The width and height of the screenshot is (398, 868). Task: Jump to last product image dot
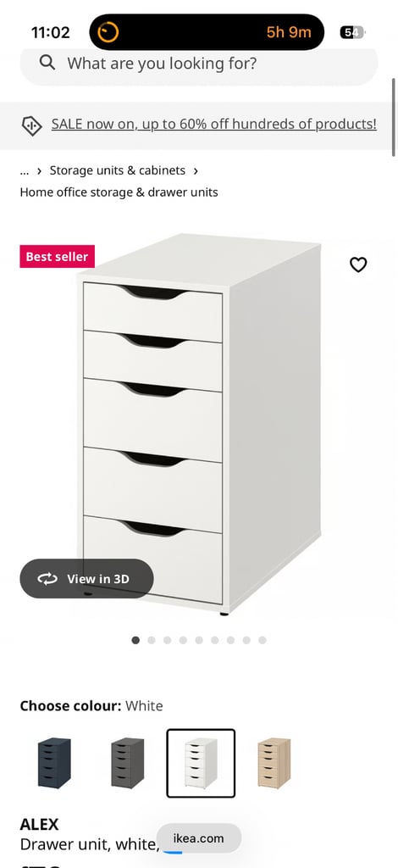(262, 640)
